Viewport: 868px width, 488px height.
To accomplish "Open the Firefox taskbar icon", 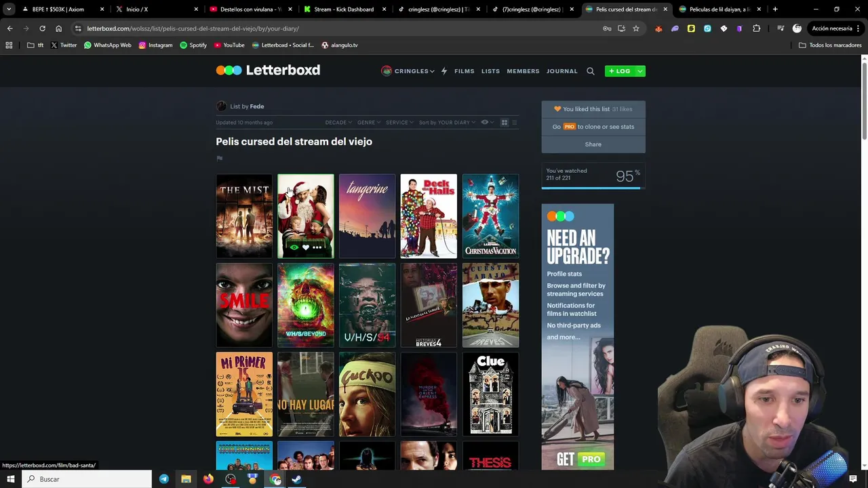I will point(208,479).
